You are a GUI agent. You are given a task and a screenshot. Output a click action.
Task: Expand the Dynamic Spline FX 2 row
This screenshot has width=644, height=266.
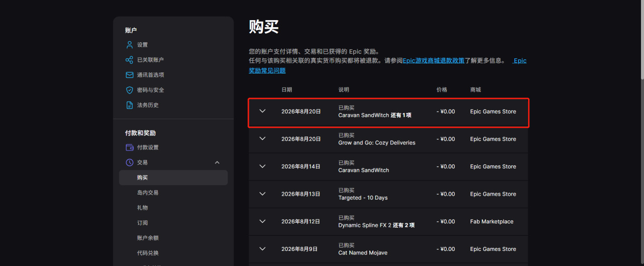[x=262, y=221]
